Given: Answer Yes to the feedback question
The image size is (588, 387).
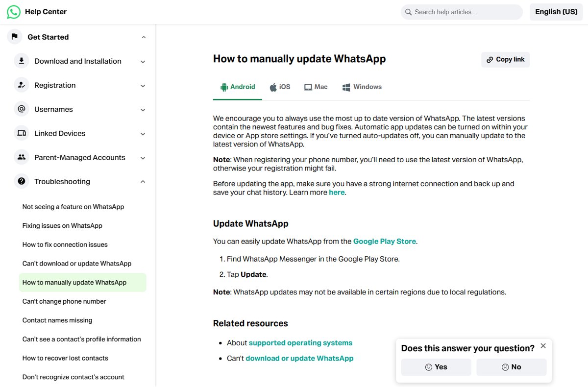Looking at the screenshot, I should tap(436, 367).
